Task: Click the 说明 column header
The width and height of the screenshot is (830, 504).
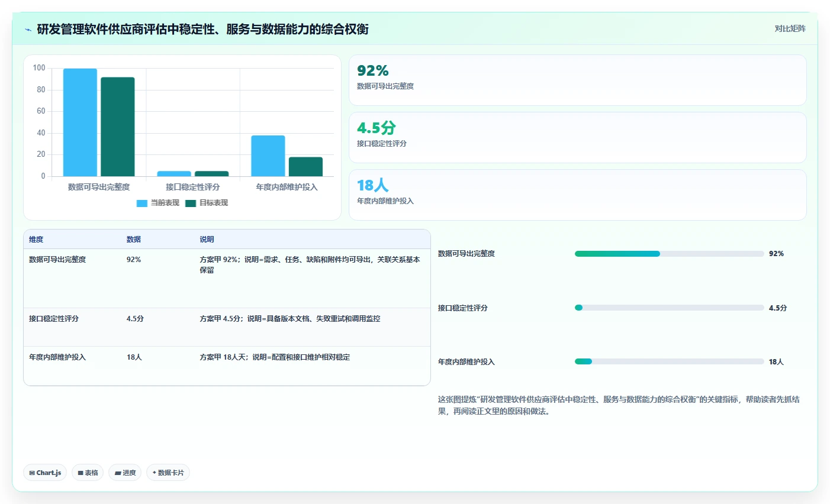Action: point(207,240)
